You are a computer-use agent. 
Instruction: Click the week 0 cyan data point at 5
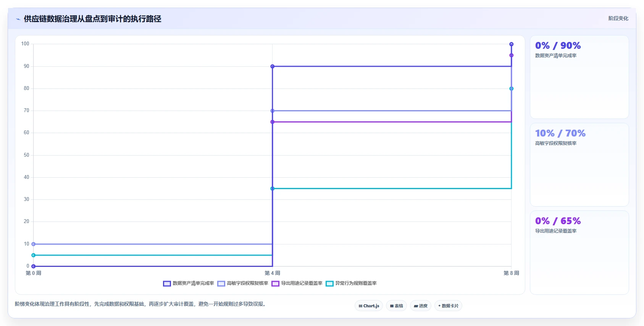[34, 255]
